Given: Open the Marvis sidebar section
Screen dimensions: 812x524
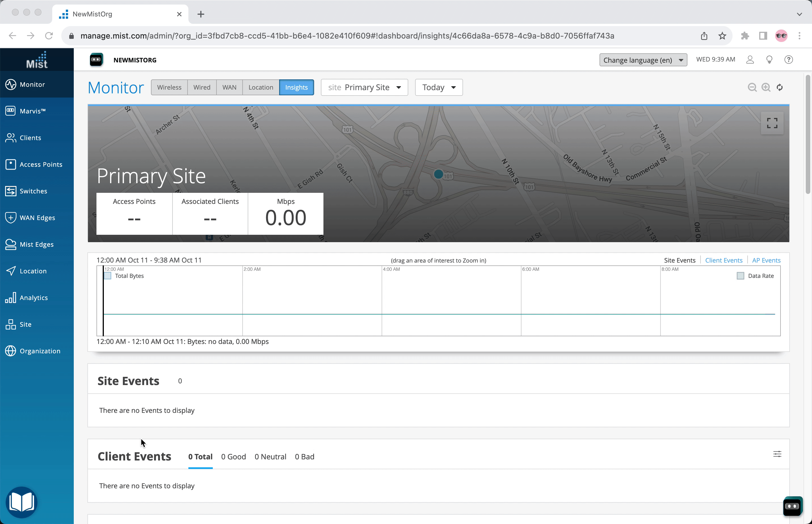Looking at the screenshot, I should click(32, 111).
